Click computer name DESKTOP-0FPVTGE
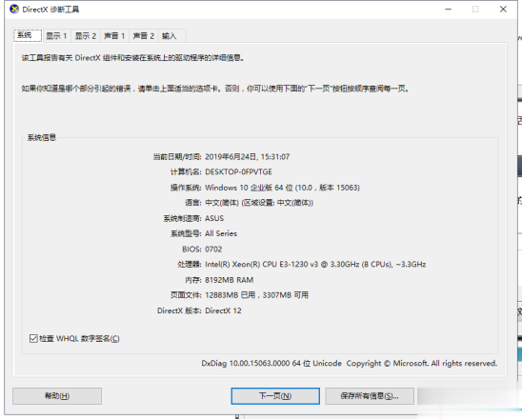Viewport: 522px width, 420px height. tap(238, 172)
